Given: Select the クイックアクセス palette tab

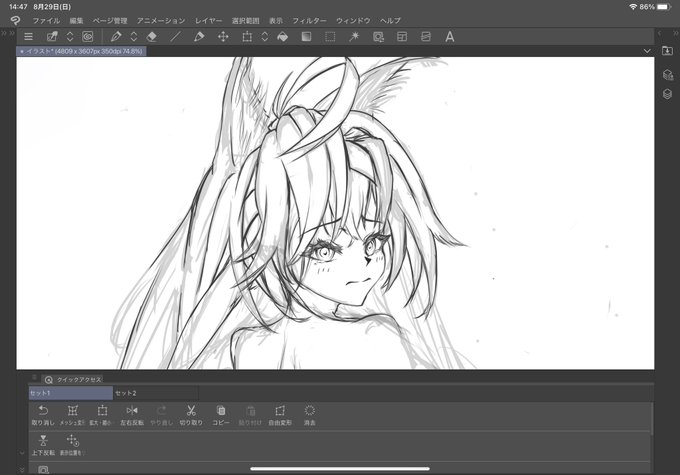Looking at the screenshot, I should pos(72,380).
